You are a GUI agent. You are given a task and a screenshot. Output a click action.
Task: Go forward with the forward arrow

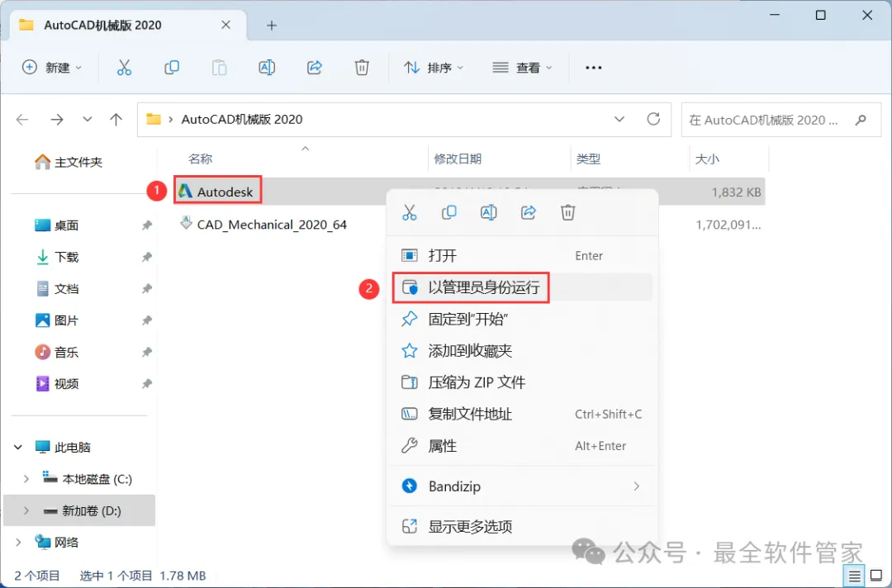[56, 120]
